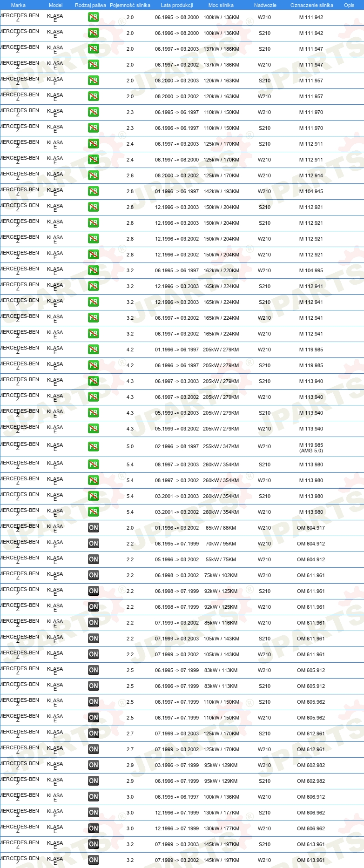The image size is (364, 868).
Task: Click the Lata produkcji column header
Action: click(x=177, y=5)
